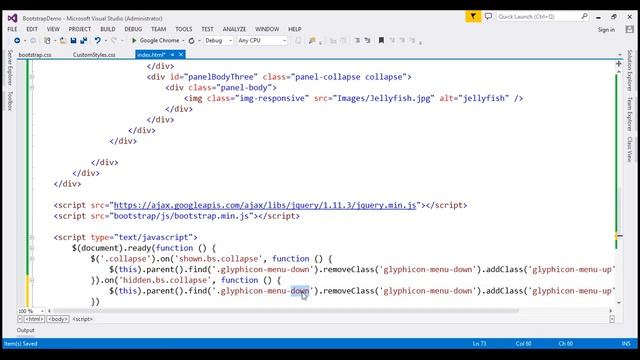Open the FILE menu
This screenshot has width=640, height=360.
pos(12,29)
